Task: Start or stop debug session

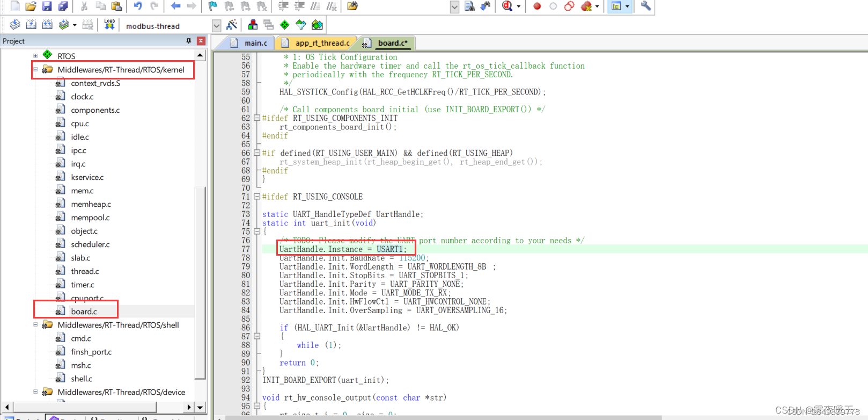Action: 507,6
